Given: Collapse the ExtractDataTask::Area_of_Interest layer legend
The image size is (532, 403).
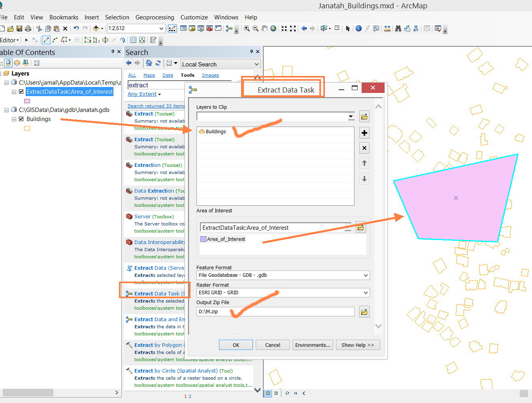Looking at the screenshot, I should [x=14, y=92].
